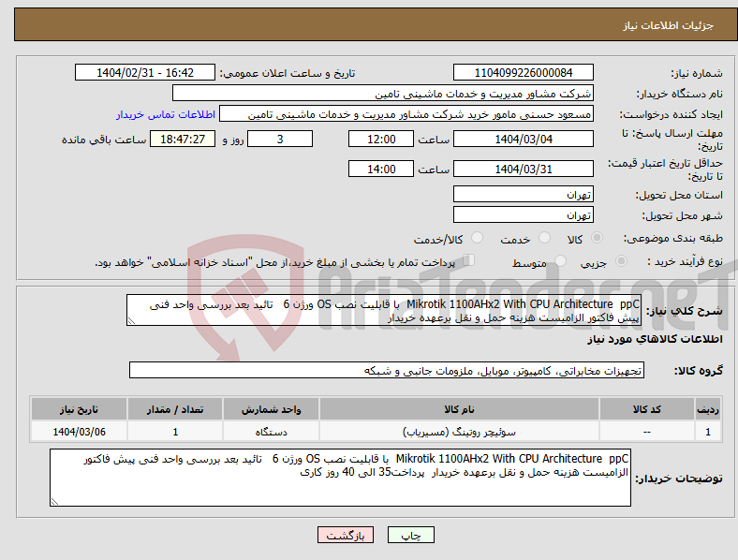Click the کد کالا column header
This screenshot has width=738, height=560.
(x=647, y=409)
